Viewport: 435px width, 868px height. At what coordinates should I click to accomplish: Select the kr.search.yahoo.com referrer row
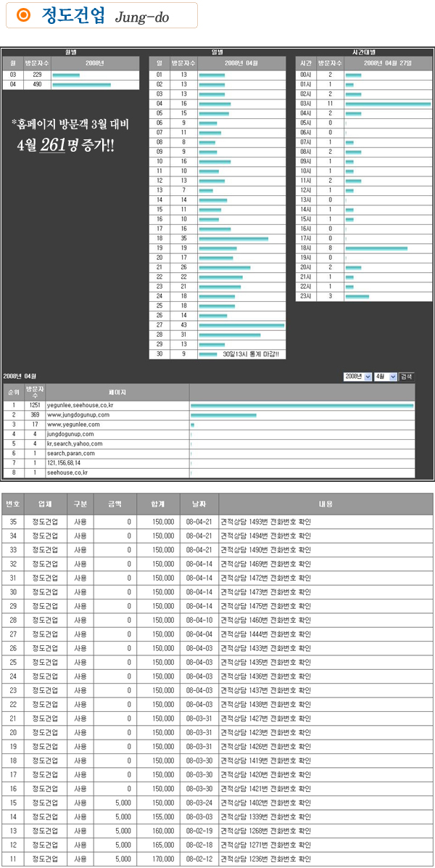75,443
